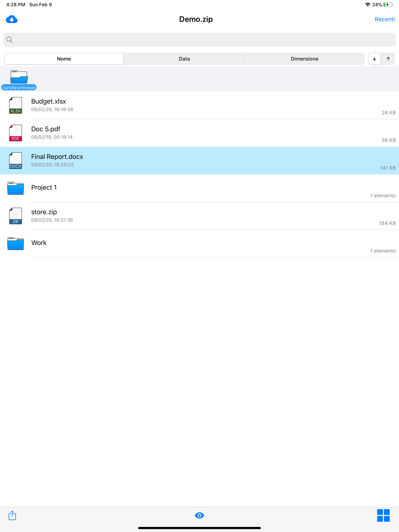
Task: Go to cartella principale folder
Action: coord(19,80)
